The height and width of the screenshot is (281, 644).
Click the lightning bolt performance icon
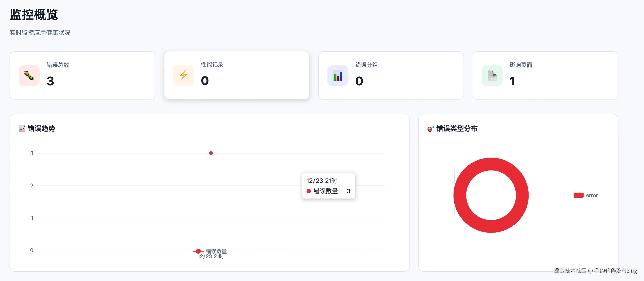point(184,75)
